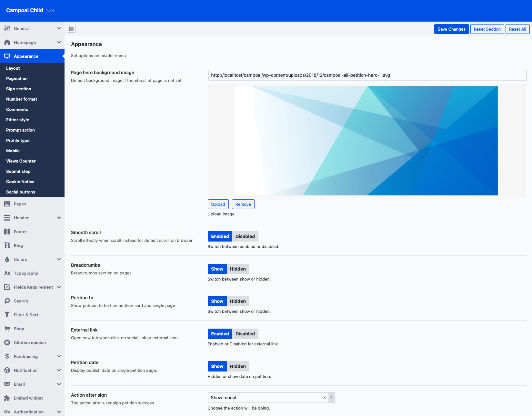Image resolution: width=532 pixels, height=416 pixels.
Task: Click the Typography Aa icon
Action: [7, 273]
